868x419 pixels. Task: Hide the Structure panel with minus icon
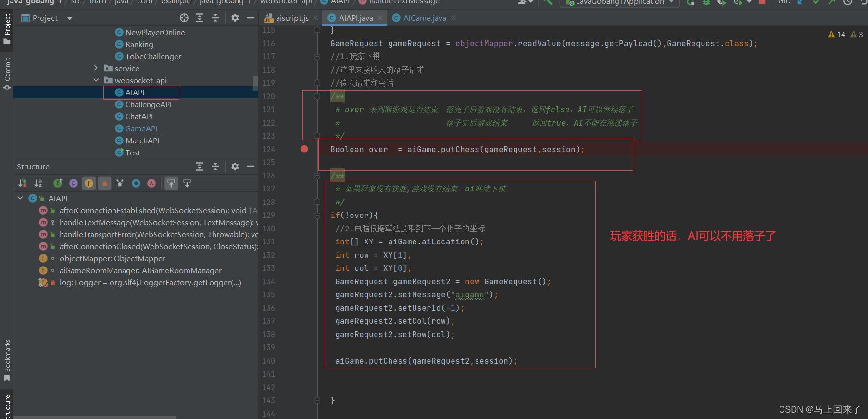250,166
